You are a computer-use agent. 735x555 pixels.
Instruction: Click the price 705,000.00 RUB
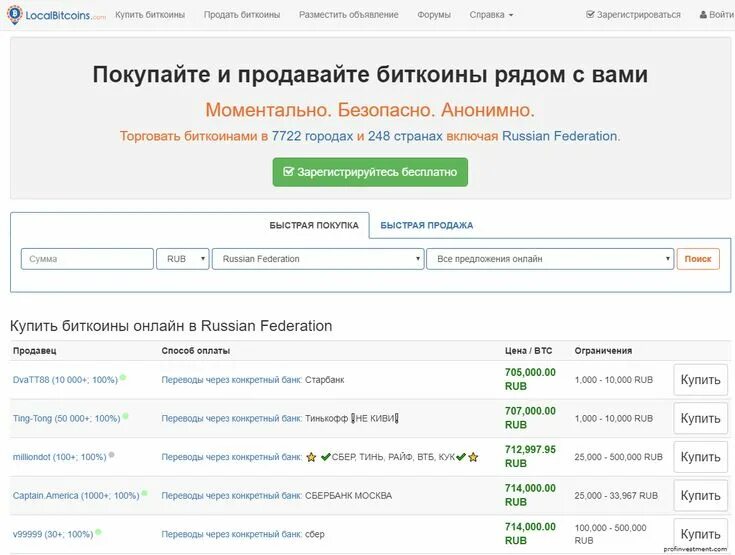pos(530,379)
